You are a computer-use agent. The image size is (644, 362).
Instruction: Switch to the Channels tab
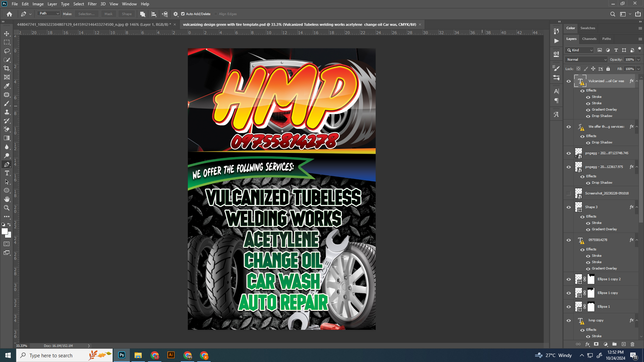tap(589, 39)
